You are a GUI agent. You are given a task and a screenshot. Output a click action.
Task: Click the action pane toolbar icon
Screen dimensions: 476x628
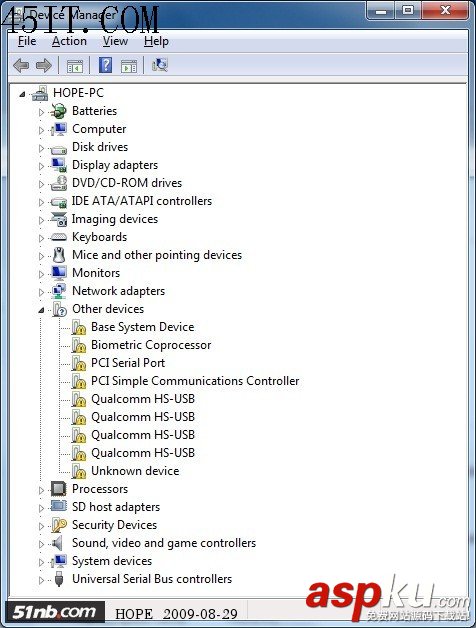[129, 66]
